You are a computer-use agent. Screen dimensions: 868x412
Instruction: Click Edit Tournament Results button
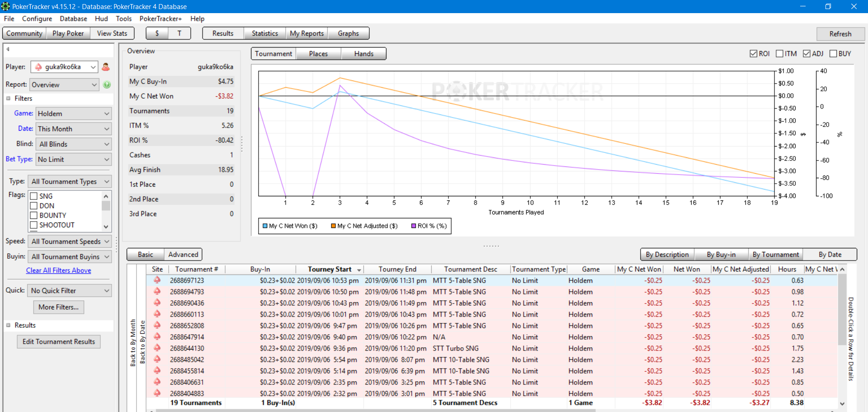59,341
